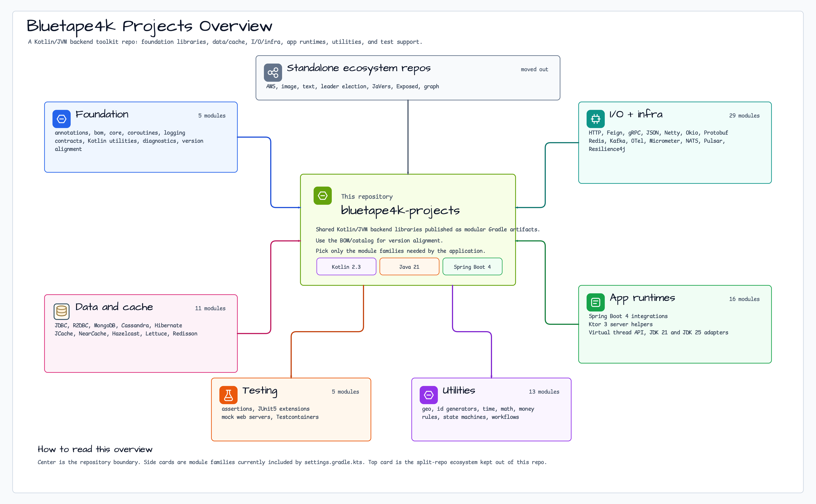The image size is (816, 504).
Task: Click the 16 modules label on App runtimes
Action: [x=744, y=299]
